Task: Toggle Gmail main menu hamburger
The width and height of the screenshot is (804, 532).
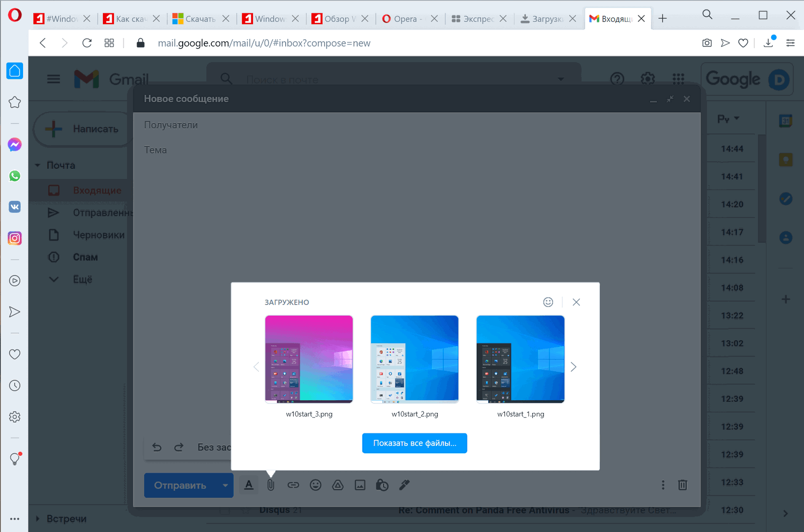Action: (54, 79)
